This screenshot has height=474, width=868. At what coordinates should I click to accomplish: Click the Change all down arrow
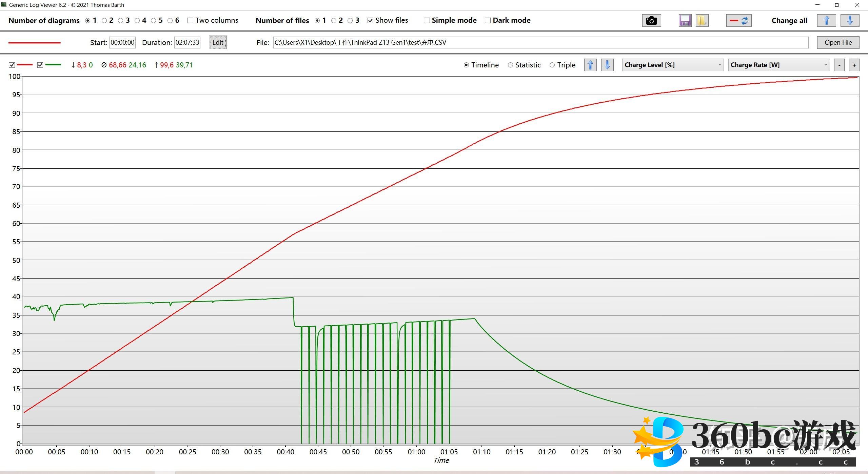click(850, 21)
